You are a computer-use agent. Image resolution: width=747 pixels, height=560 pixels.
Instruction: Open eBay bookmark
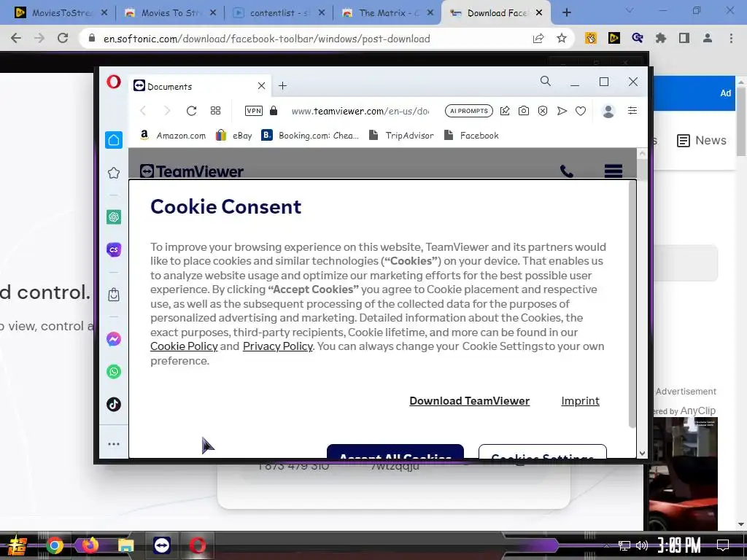tap(234, 136)
